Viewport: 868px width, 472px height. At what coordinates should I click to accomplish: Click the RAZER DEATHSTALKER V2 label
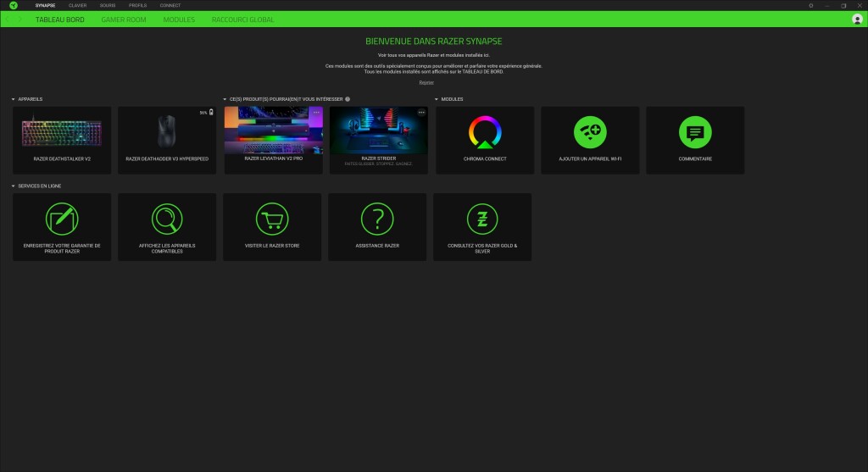(62, 158)
